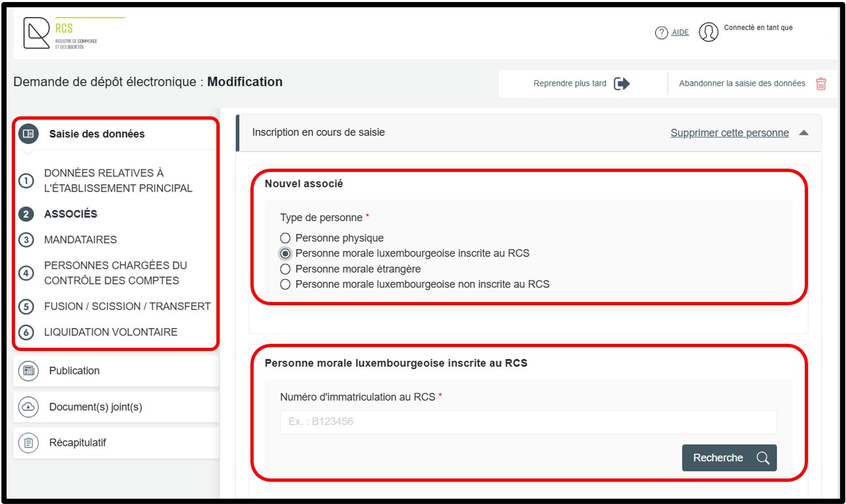Open step 6 Liquidation volontaire

coord(110,332)
